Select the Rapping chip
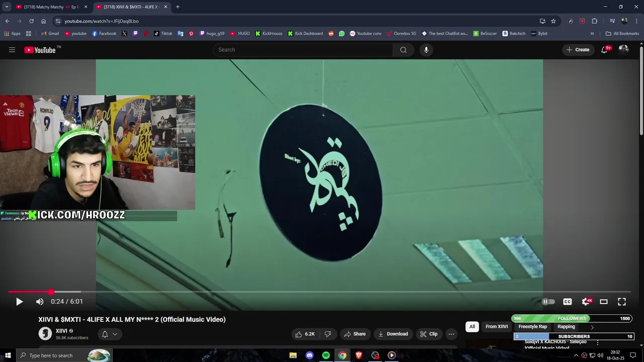 [x=566, y=327]
